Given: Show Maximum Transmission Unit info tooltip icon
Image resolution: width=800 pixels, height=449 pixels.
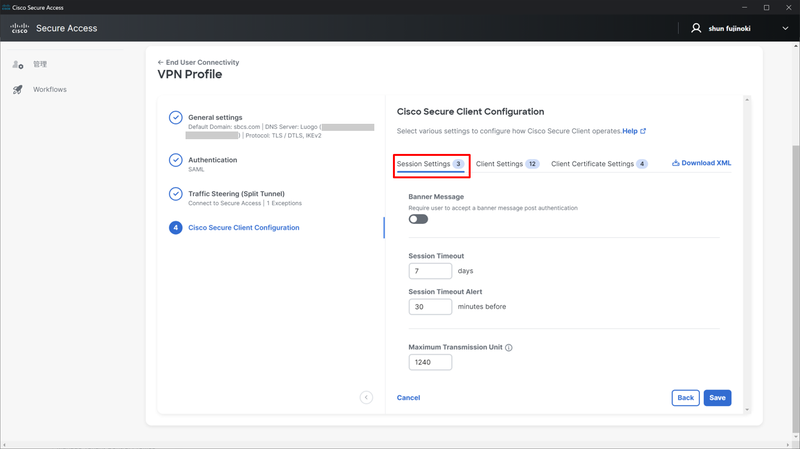Looking at the screenshot, I should click(x=509, y=347).
